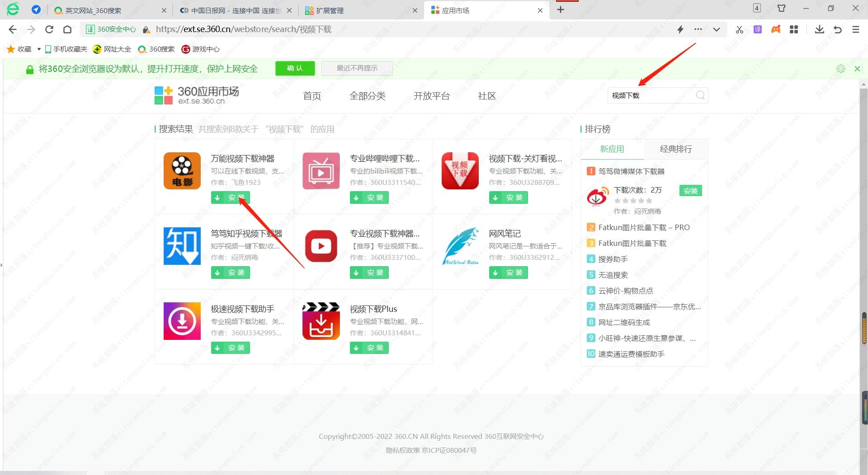Click the lightning speed mode icon
This screenshot has width=868, height=475.
680,30
